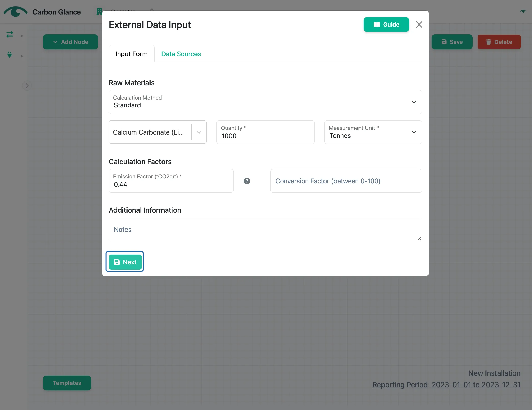Image resolution: width=532 pixels, height=410 pixels.
Task: Open the Measurement Unit dropdown
Action: click(x=373, y=132)
